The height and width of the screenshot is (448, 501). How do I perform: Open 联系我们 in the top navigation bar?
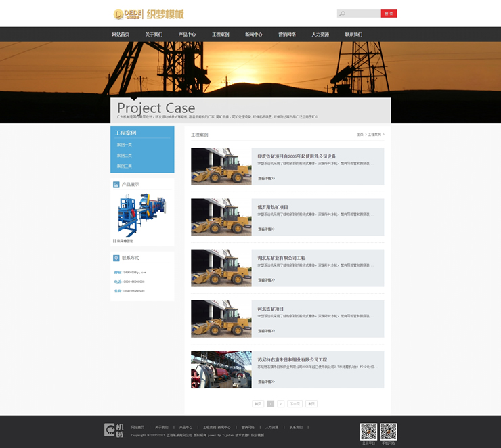[353, 35]
